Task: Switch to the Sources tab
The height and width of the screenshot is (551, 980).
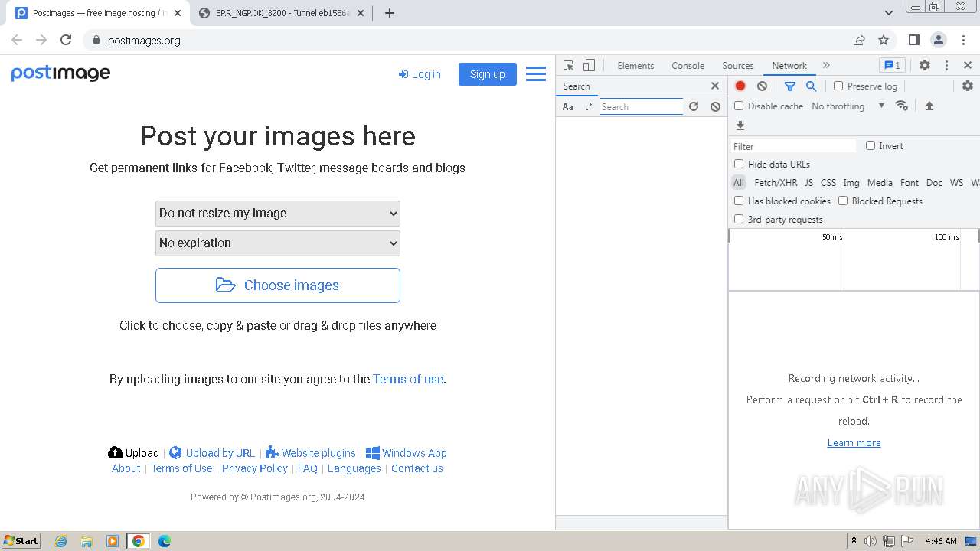Action: [738, 66]
